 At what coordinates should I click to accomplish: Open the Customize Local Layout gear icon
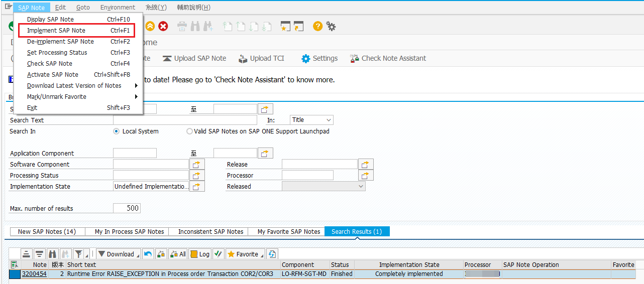pyautogui.click(x=331, y=26)
